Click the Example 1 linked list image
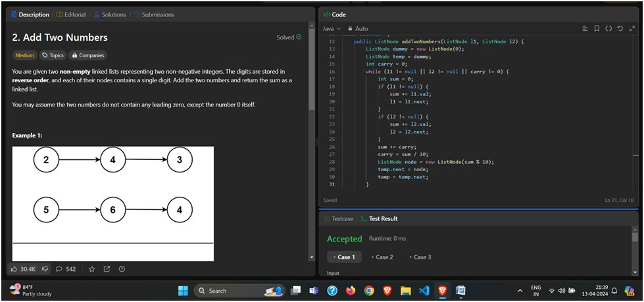 click(113, 203)
